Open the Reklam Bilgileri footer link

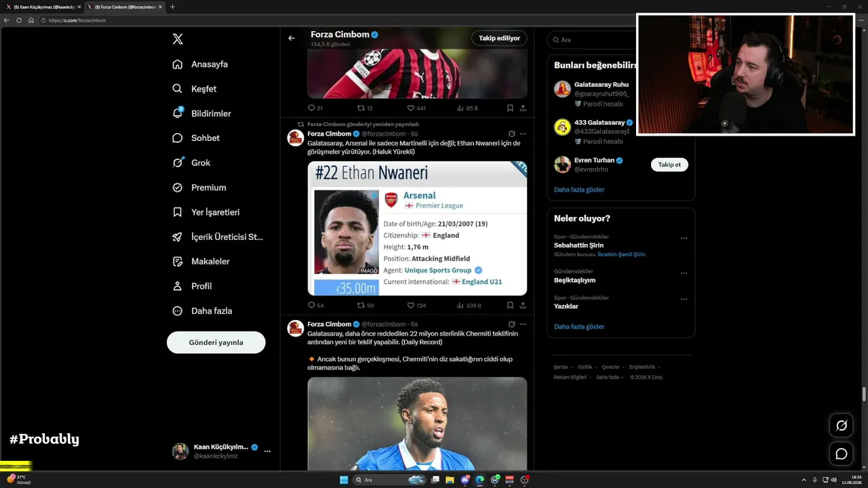coord(570,377)
